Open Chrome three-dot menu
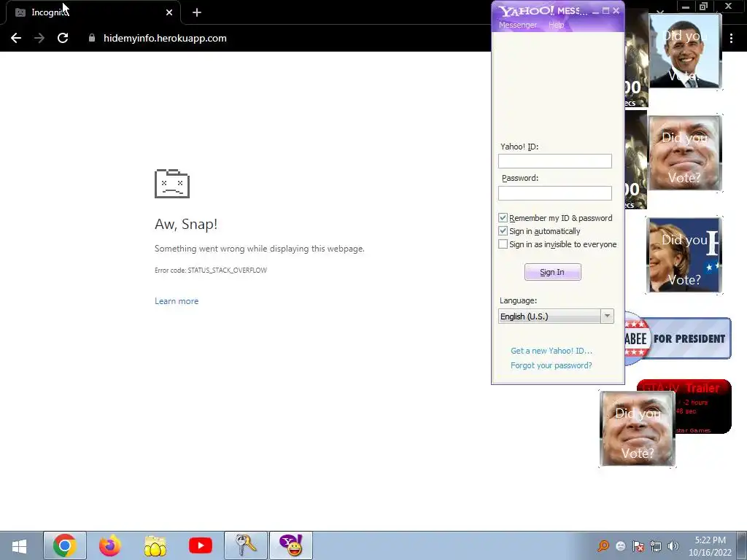747x560 pixels. 731,39
